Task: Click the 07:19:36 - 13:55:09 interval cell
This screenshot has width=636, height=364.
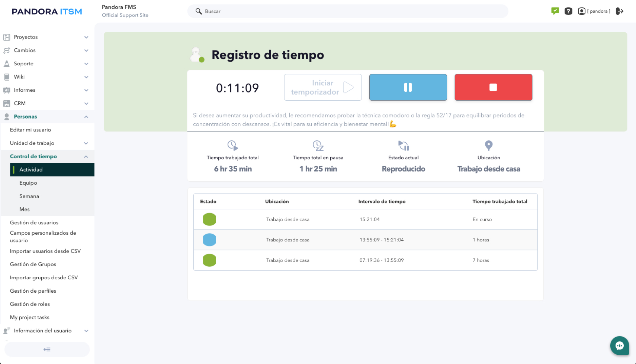Action: (382, 260)
